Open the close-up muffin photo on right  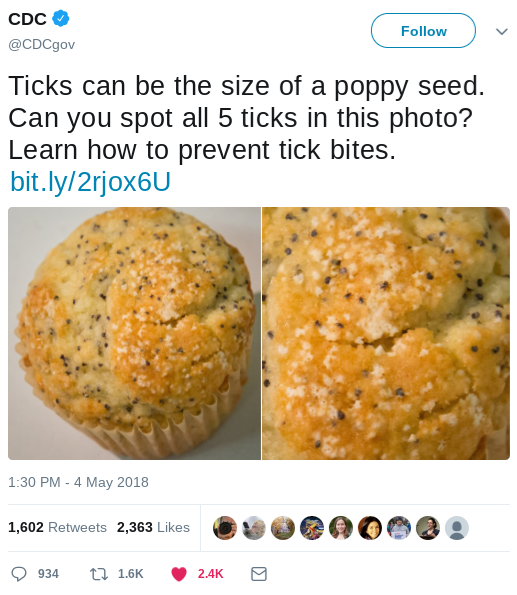(x=386, y=333)
